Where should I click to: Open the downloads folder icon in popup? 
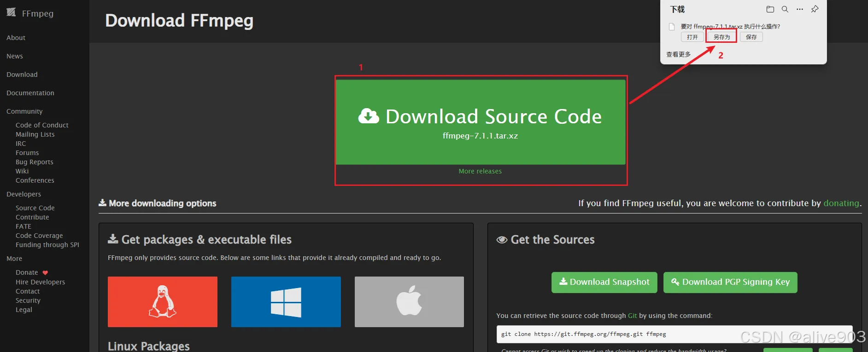[x=770, y=9]
